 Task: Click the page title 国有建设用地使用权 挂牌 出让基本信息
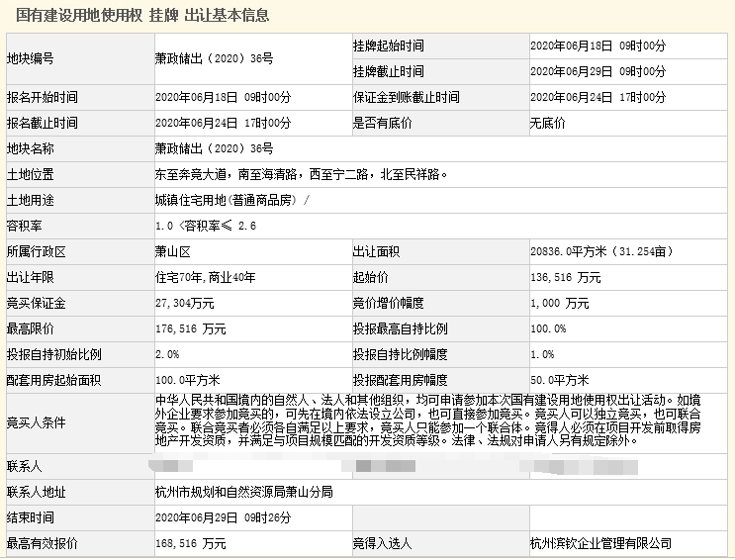tap(142, 15)
